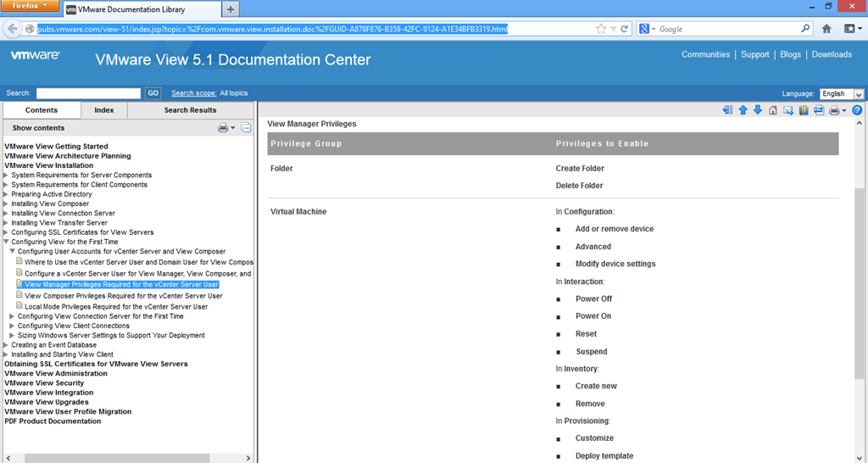
Task: Bookmark this page with the star icon
Action: point(601,29)
